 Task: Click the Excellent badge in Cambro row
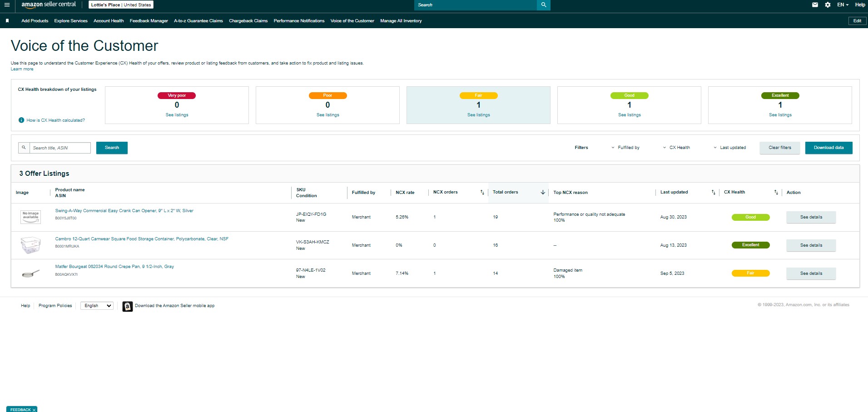pyautogui.click(x=750, y=245)
